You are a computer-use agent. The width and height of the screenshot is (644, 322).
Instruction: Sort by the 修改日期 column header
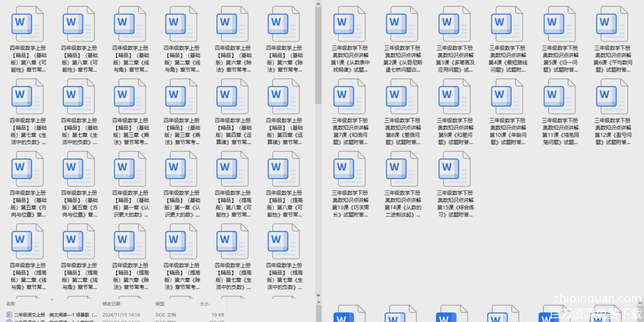point(111,304)
